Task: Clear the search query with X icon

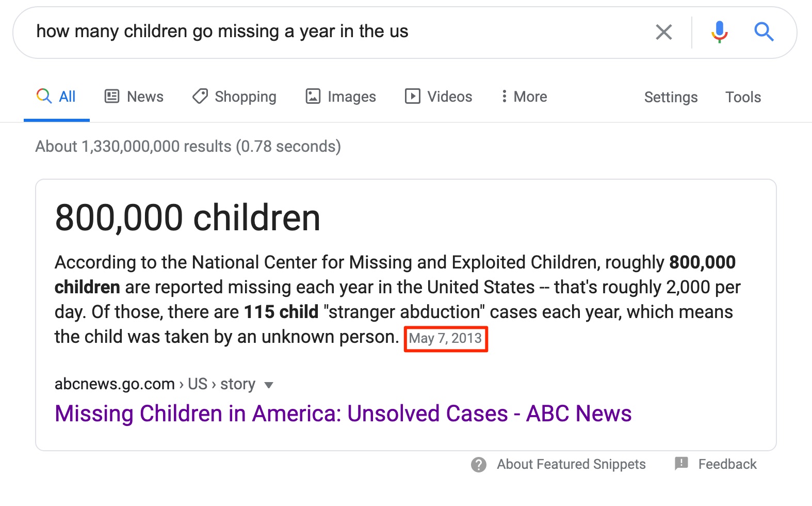Action: click(663, 32)
